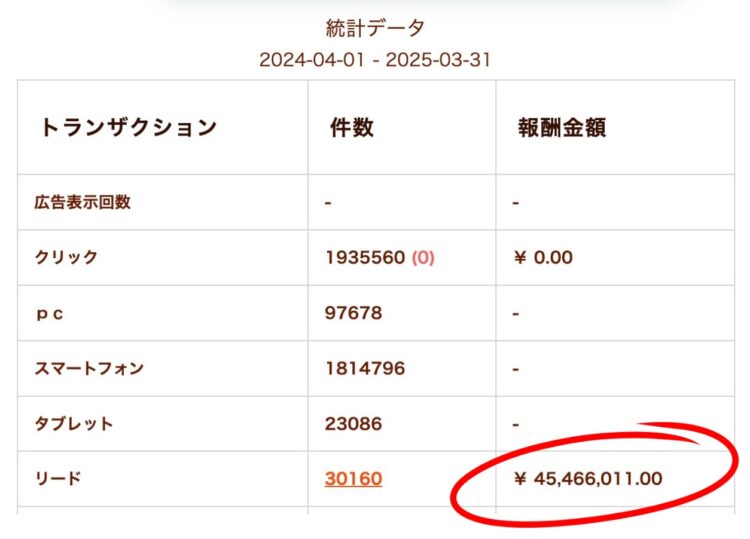This screenshot has height=539, width=750.
Task: Click the circled ¥ 45,466,011.00 amount
Action: pos(587,479)
